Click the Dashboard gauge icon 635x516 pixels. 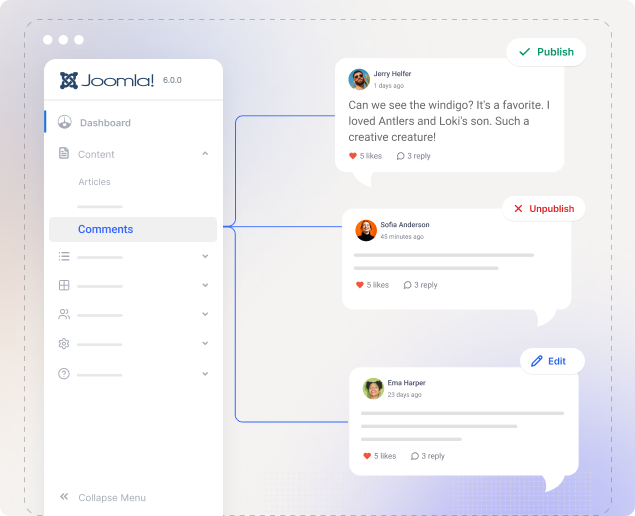64,122
